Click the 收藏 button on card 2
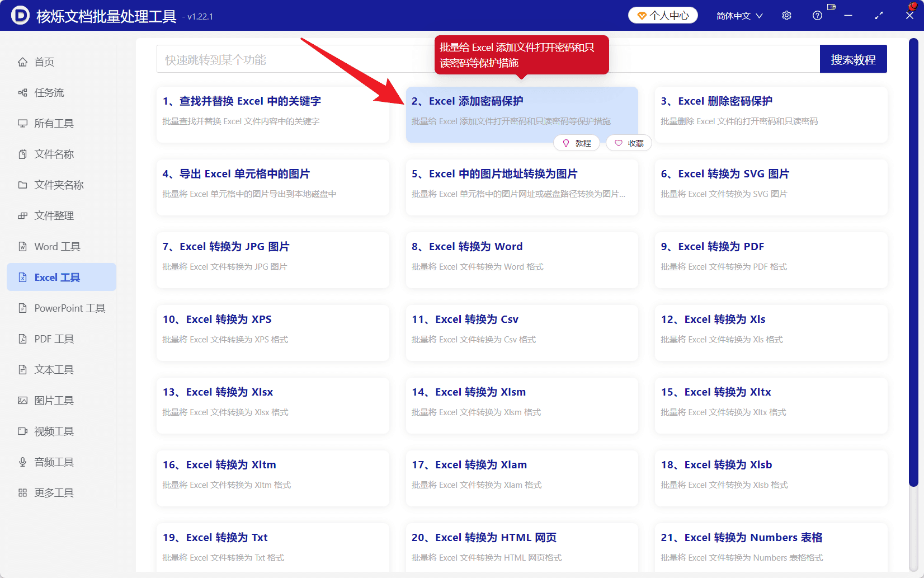Viewport: 924px width, 578px height. pos(629,143)
